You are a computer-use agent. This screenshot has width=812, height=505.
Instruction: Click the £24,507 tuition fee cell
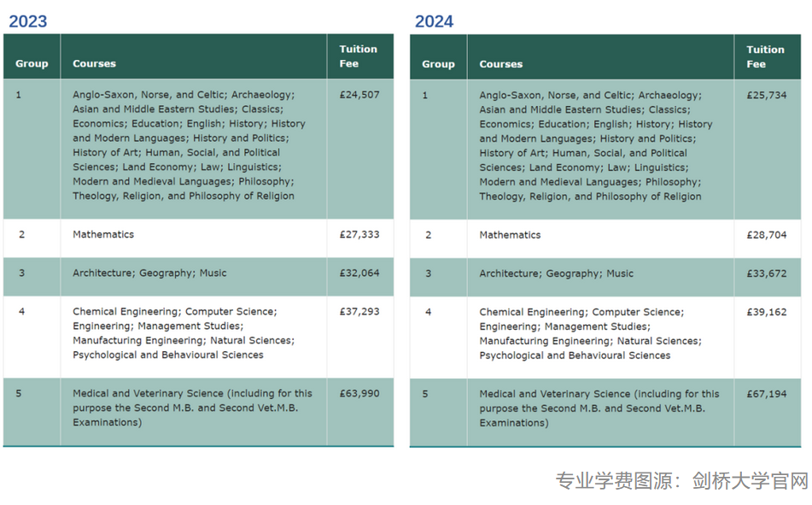tap(359, 95)
